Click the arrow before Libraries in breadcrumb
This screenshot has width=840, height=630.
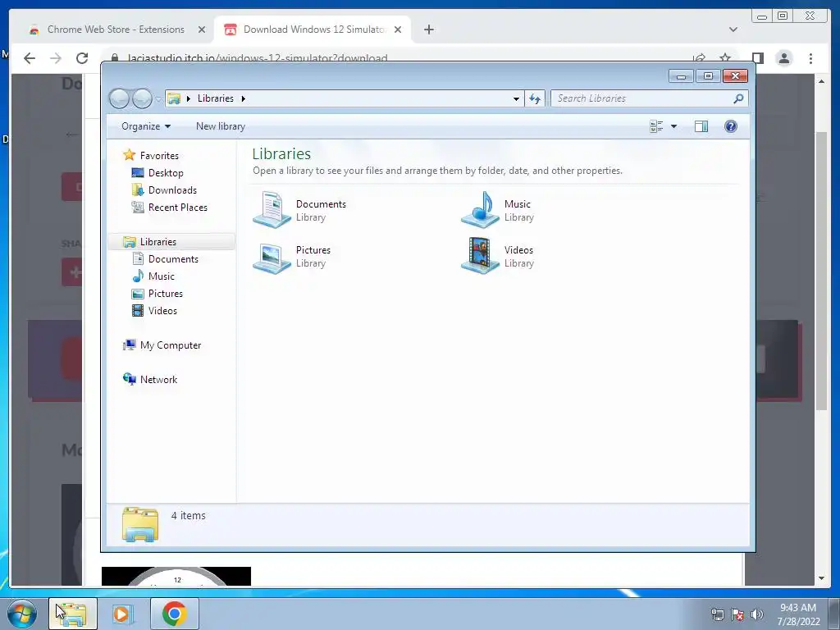coord(189,98)
